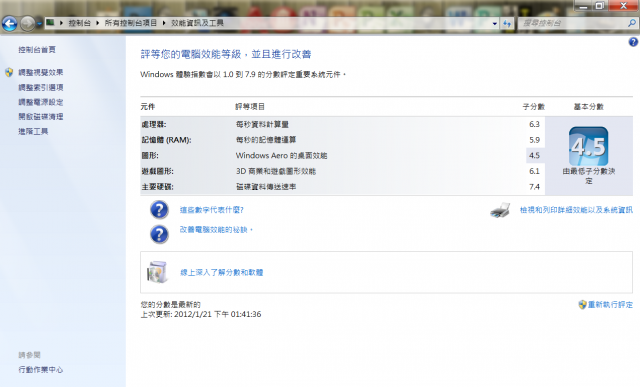Close the control panel window
The height and width of the screenshot is (387, 640).
tap(623, 6)
